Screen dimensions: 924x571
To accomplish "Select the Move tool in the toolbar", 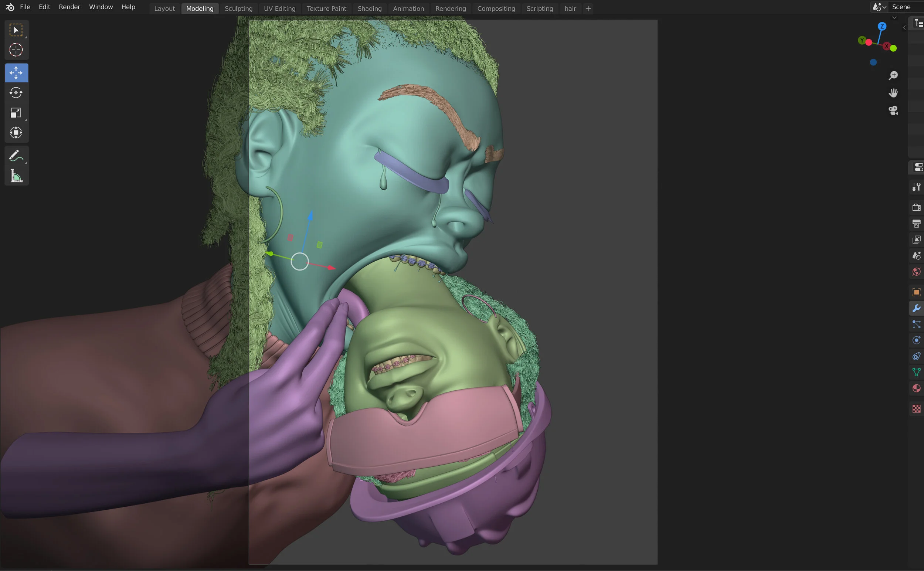I will (x=16, y=72).
